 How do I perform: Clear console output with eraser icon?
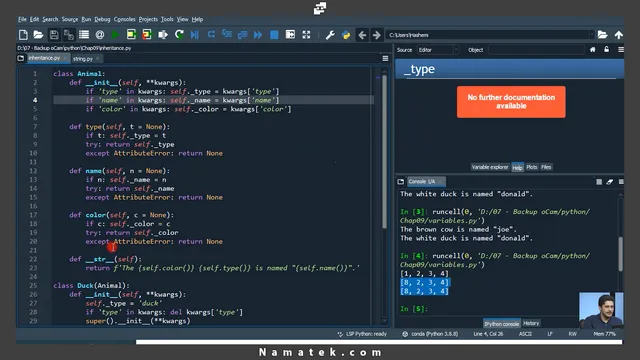coord(609,182)
